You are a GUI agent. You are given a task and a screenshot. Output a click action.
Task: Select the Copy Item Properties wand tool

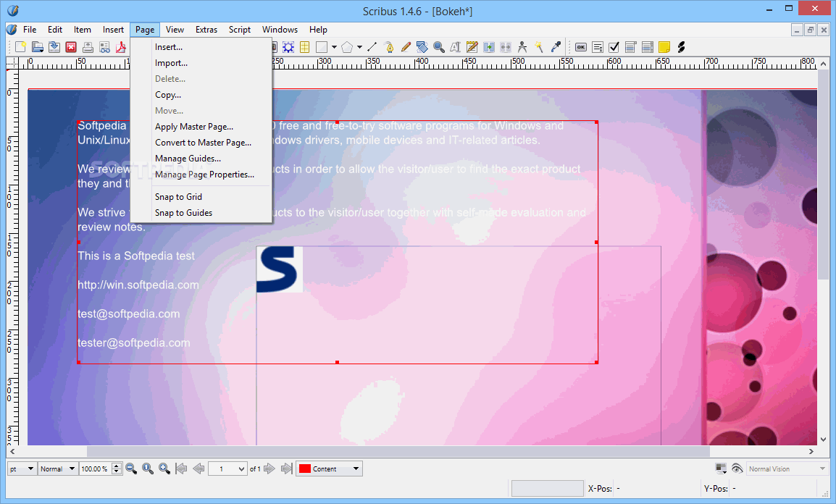tap(539, 47)
